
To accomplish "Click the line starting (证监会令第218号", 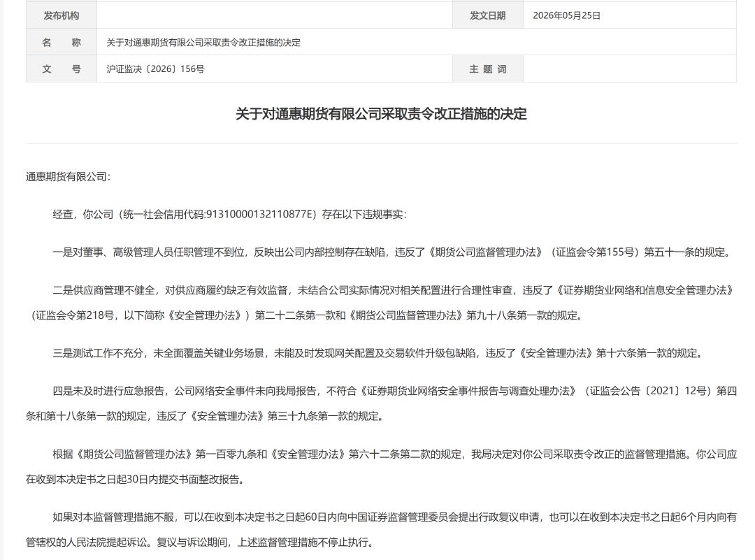I will point(305,315).
